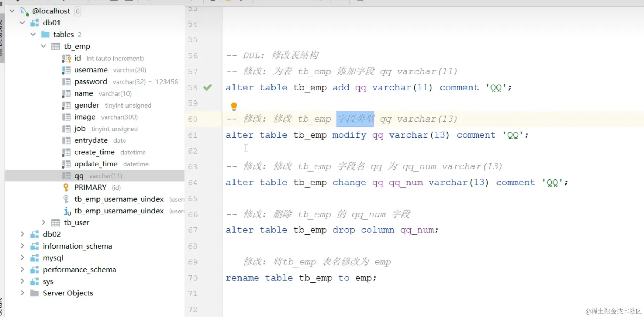Click the sys schema icon

point(35,282)
